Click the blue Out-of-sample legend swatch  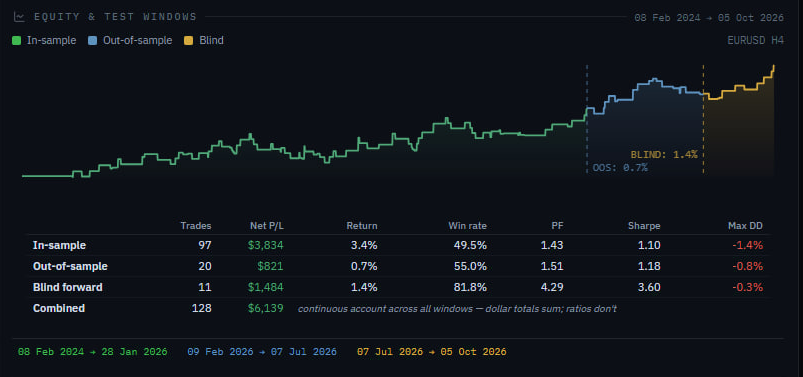pyautogui.click(x=93, y=40)
